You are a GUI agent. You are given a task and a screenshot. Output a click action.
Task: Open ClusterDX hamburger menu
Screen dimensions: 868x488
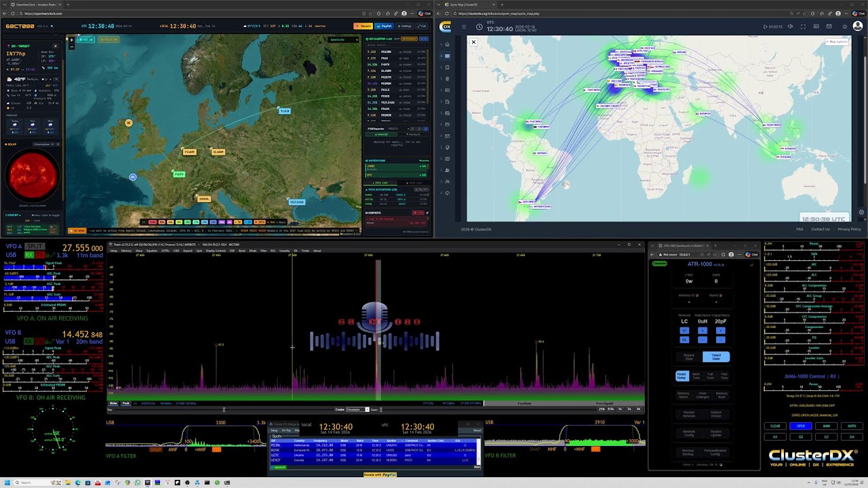pyautogui.click(x=464, y=26)
